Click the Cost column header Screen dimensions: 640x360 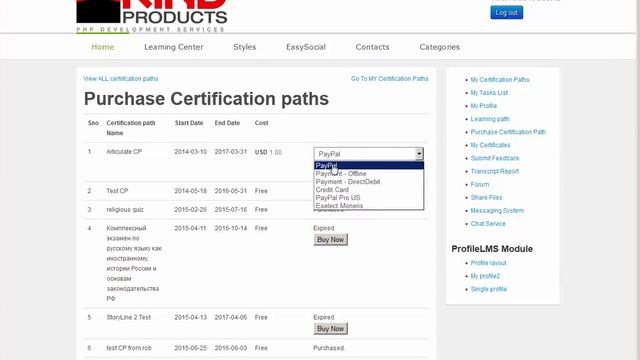pos(262,123)
